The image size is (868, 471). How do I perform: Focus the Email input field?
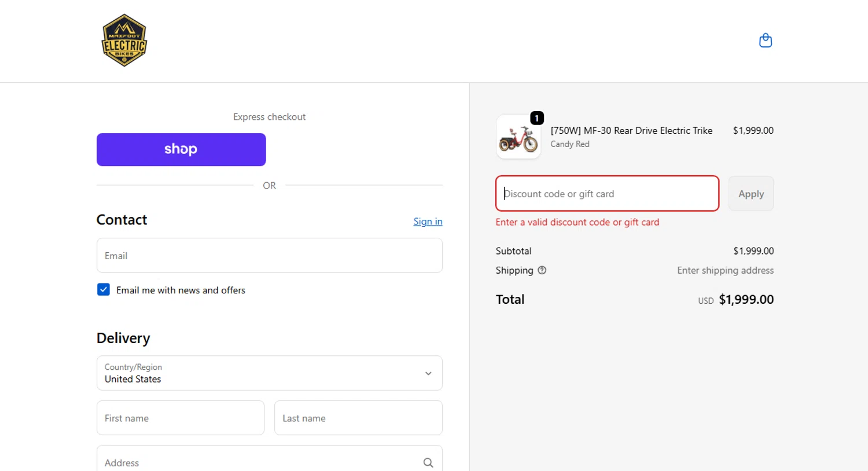point(270,255)
